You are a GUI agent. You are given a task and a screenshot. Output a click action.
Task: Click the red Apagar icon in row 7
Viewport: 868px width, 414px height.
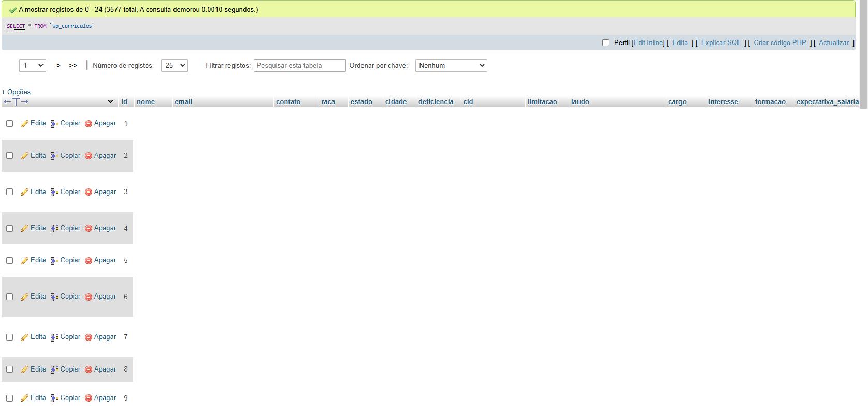89,337
